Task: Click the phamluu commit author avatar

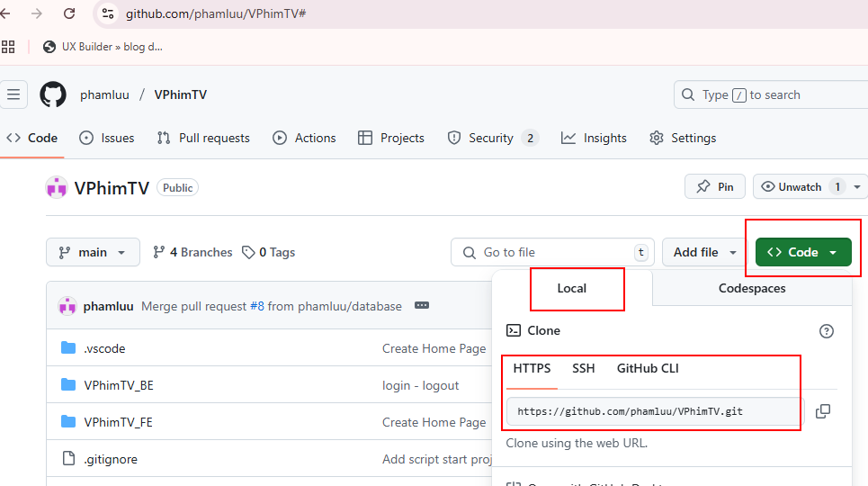Action: point(67,306)
